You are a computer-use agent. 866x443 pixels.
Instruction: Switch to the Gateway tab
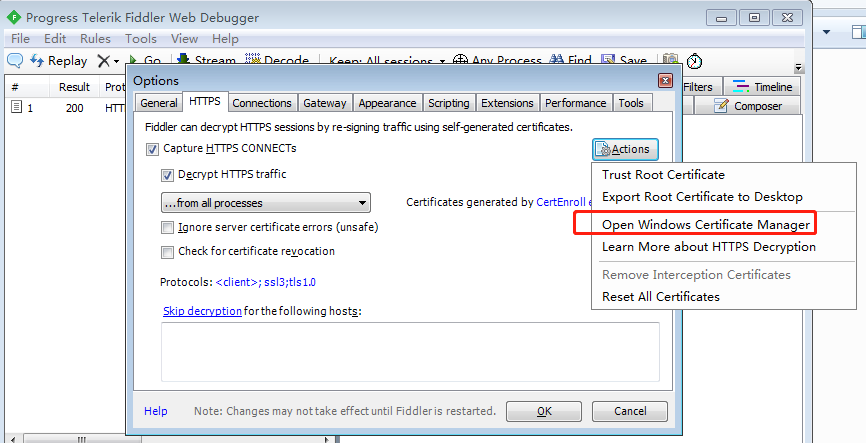(325, 103)
